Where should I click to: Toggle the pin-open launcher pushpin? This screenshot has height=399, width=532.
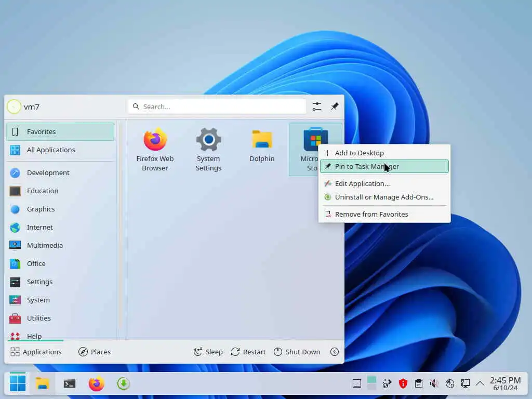(335, 107)
